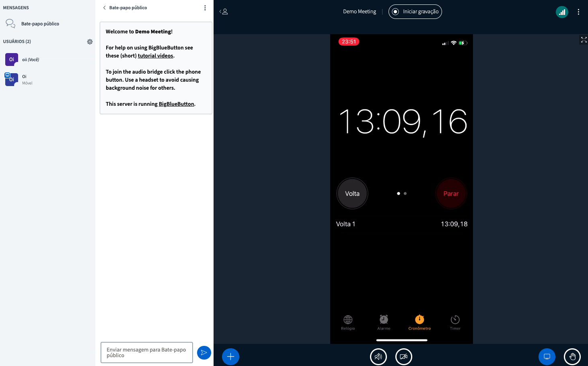
Task: Enable your webcam
Action: [x=403, y=356]
